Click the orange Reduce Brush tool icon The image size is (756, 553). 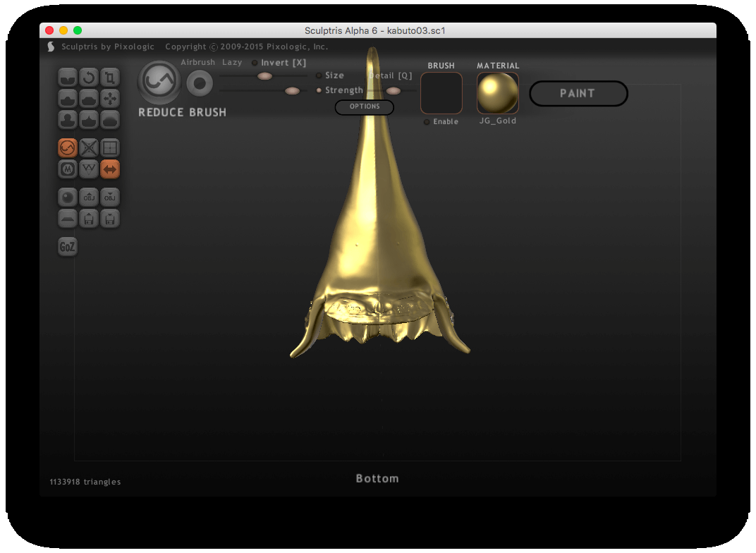point(68,147)
